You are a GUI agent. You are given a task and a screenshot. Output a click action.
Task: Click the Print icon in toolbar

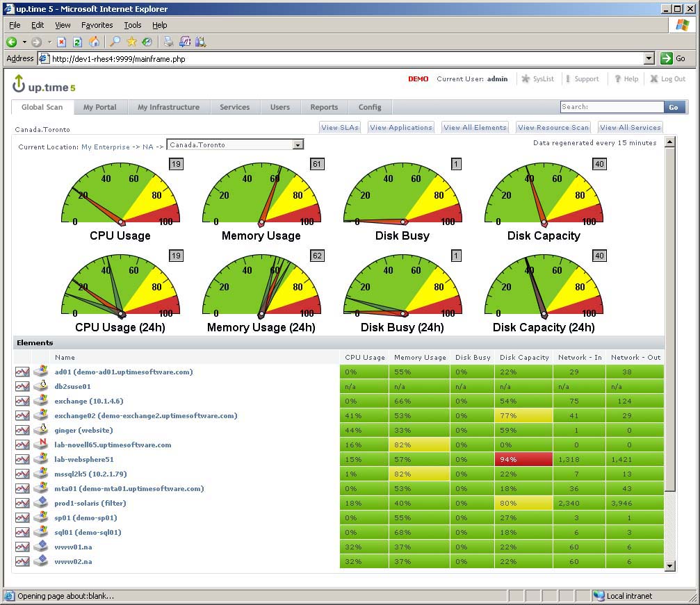(x=168, y=42)
